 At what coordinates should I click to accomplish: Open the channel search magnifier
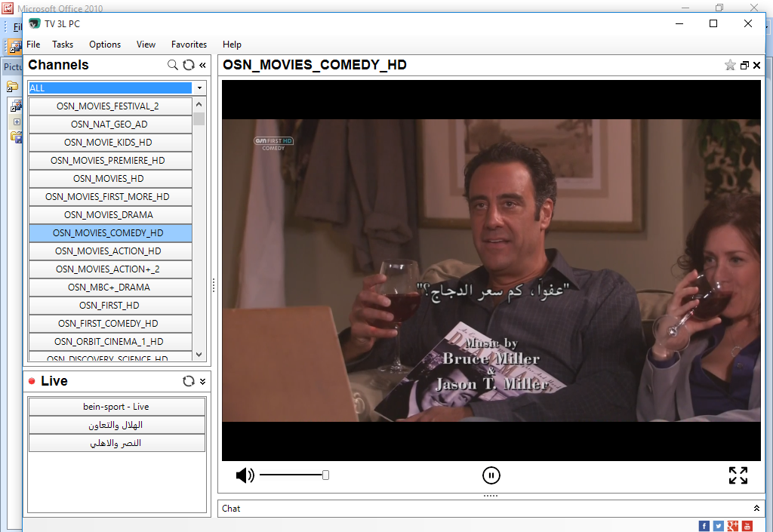pos(173,65)
